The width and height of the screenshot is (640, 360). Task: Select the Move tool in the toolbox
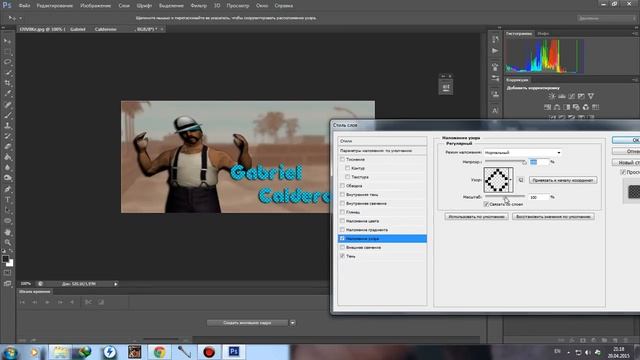point(7,41)
